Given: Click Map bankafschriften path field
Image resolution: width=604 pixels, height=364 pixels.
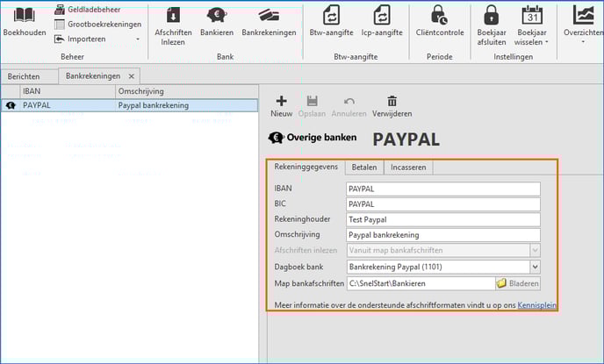Looking at the screenshot, I should point(421,283).
